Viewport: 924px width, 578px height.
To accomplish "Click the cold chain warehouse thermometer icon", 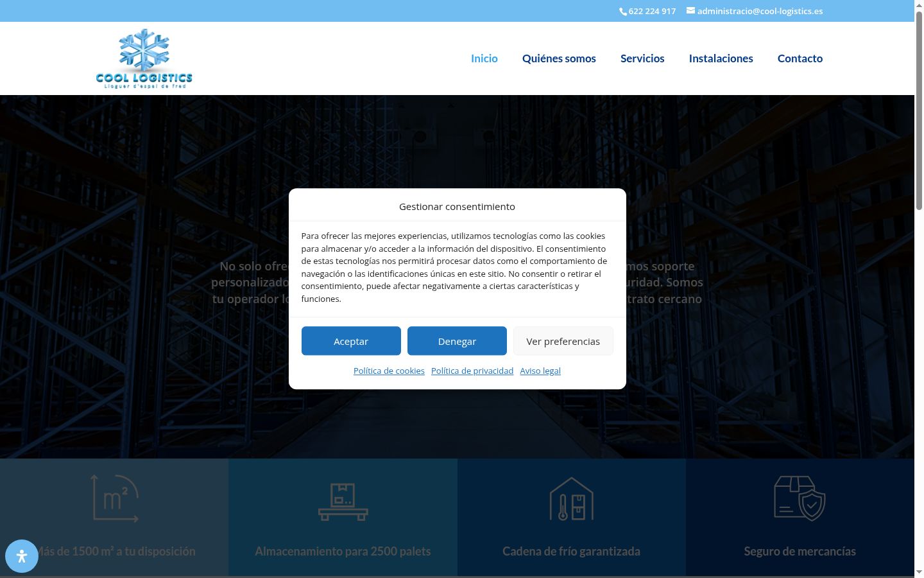I will point(571,499).
